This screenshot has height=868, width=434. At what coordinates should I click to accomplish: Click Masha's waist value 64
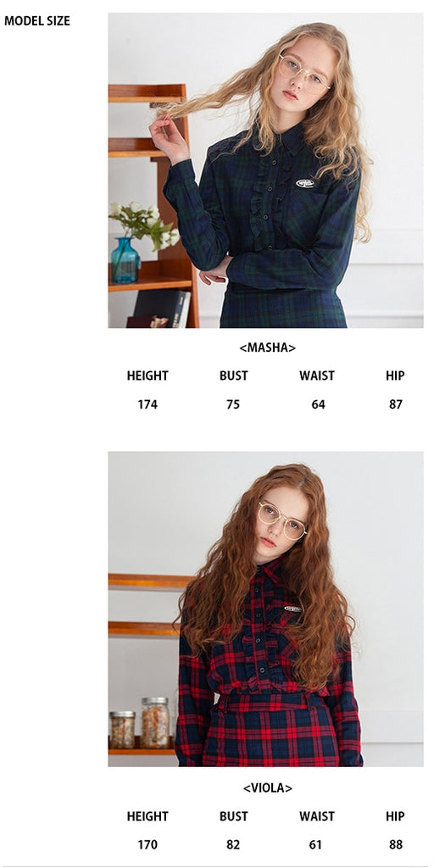[318, 404]
